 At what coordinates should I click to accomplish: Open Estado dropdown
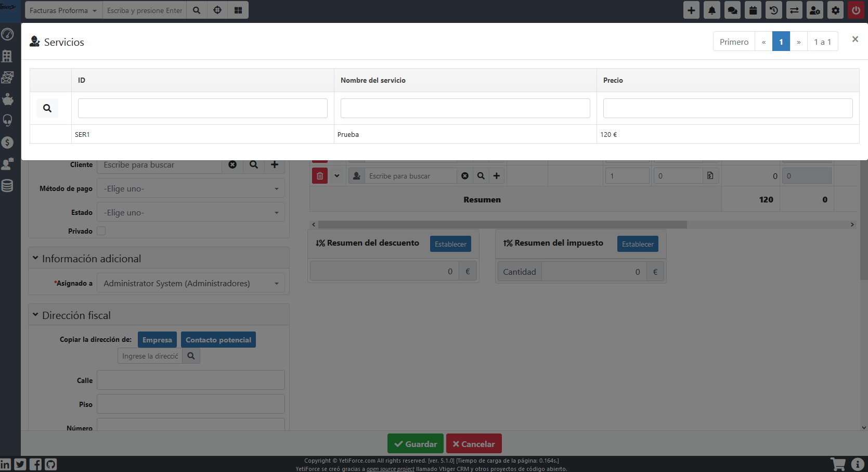point(191,212)
